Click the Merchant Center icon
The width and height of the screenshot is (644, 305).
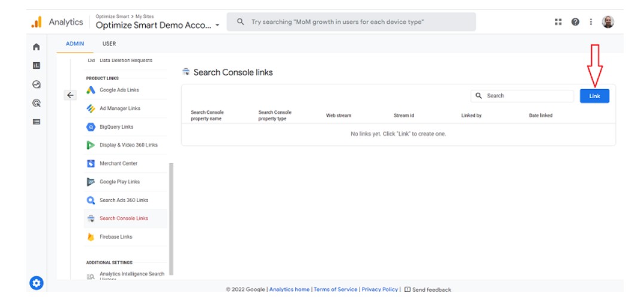91,164
